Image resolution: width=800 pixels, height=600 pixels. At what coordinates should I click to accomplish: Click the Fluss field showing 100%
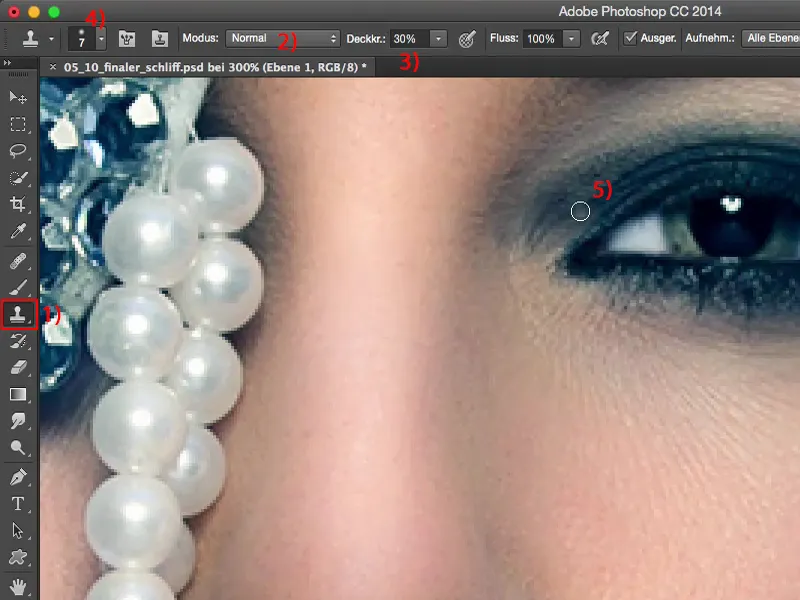coord(543,39)
